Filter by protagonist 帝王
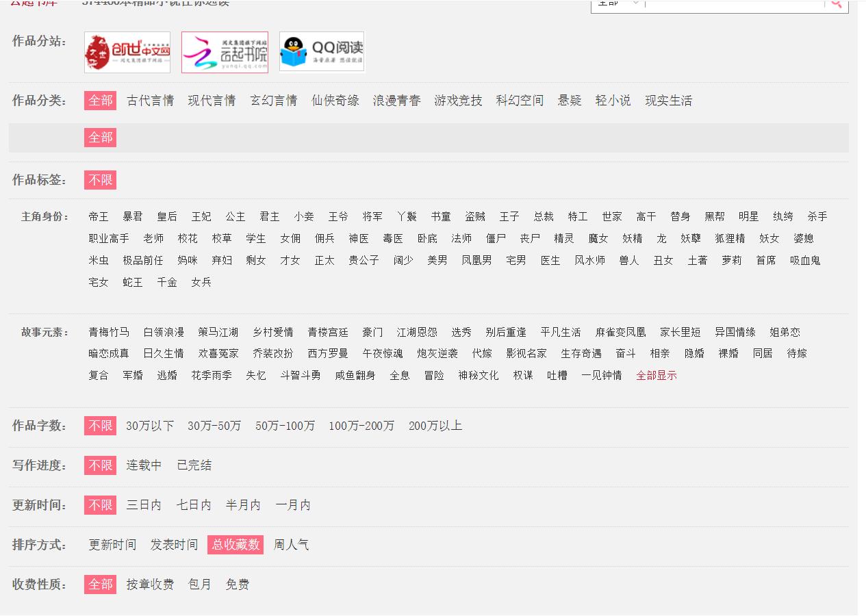The height and width of the screenshot is (616, 866). (x=99, y=216)
